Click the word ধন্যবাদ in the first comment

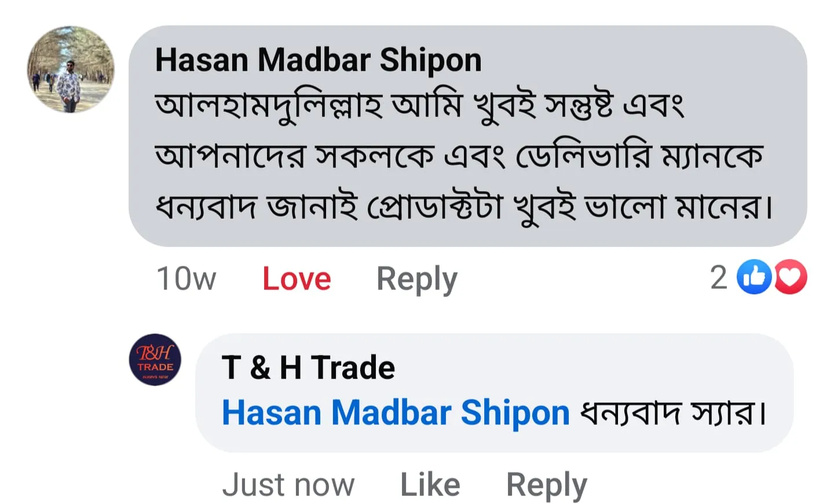[x=206, y=207]
